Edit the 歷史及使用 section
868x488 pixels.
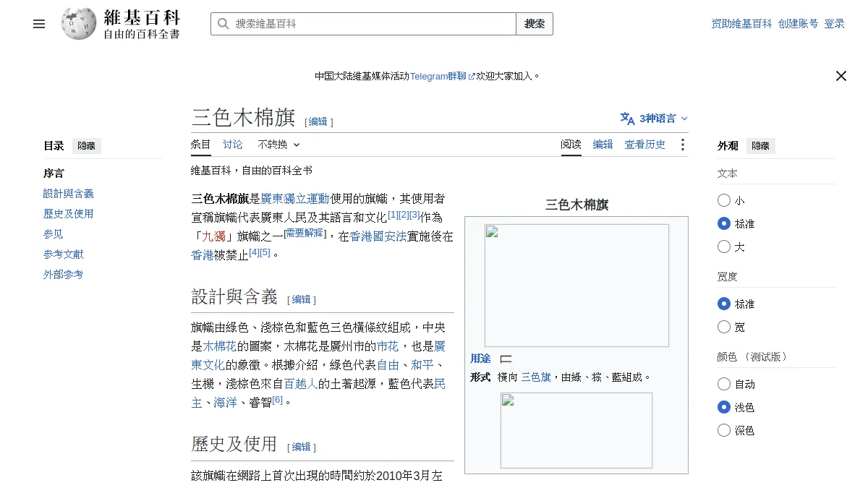(302, 447)
